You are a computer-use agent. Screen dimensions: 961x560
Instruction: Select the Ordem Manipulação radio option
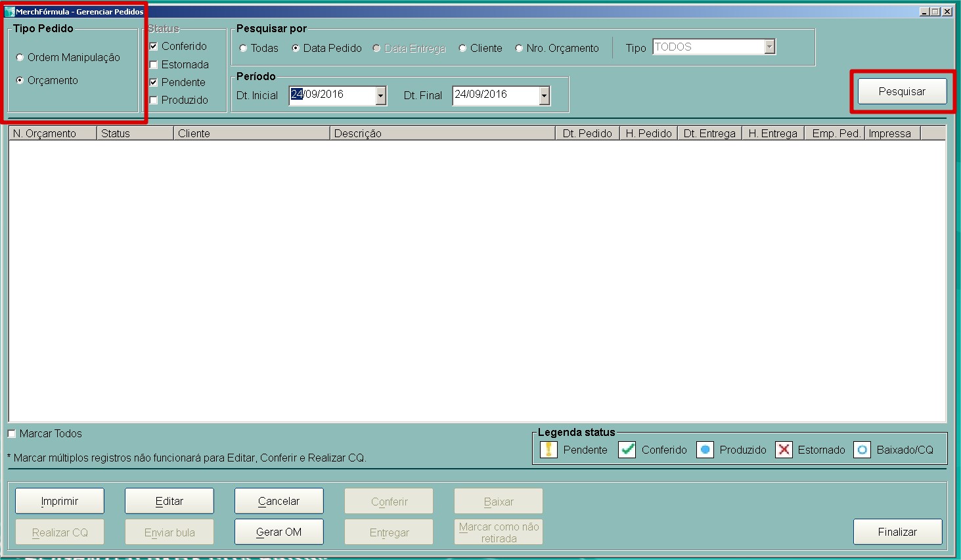pos(20,58)
